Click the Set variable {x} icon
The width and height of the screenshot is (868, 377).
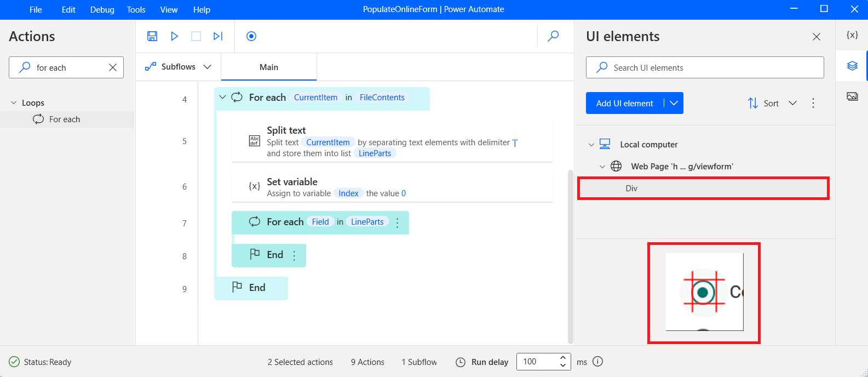tap(255, 186)
